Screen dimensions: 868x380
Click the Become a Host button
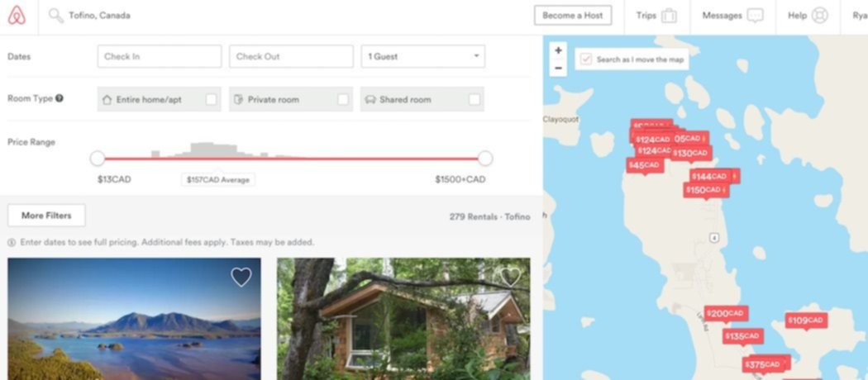[573, 16]
